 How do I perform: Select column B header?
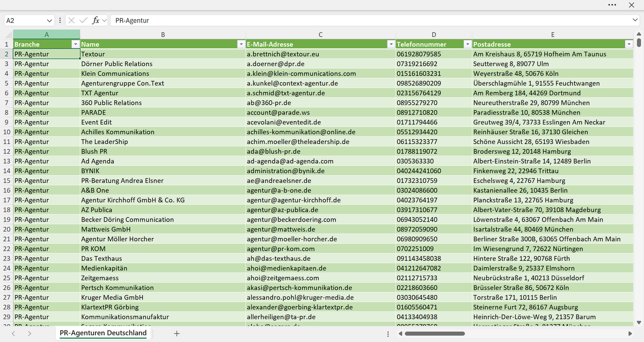pos(163,34)
